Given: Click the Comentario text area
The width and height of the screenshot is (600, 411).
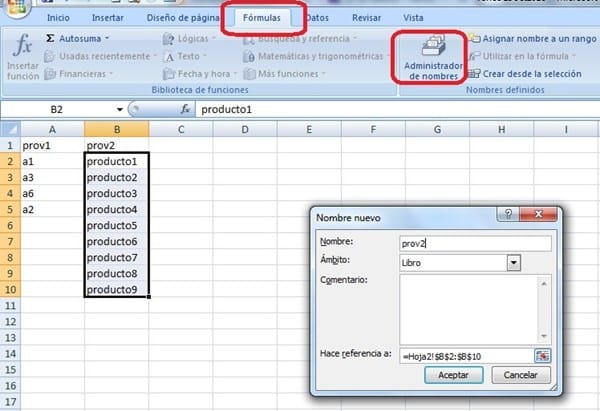Looking at the screenshot, I should pos(469,310).
